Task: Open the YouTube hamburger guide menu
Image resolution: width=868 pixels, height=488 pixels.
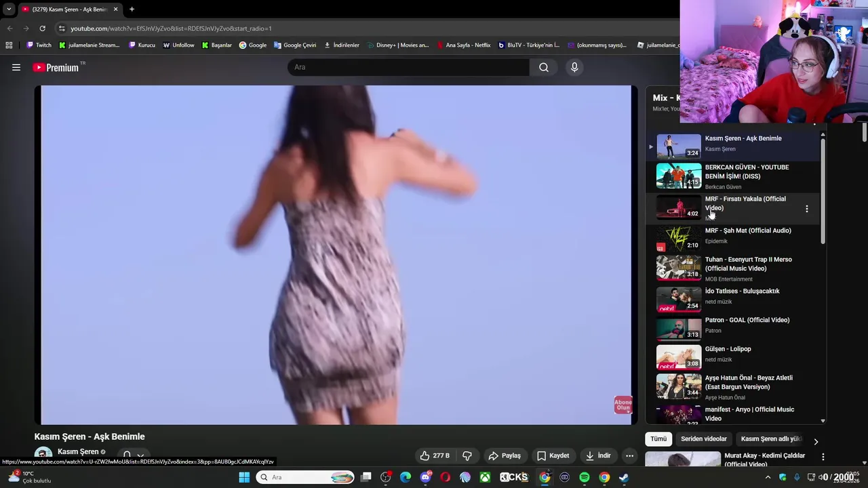Action: point(16,67)
